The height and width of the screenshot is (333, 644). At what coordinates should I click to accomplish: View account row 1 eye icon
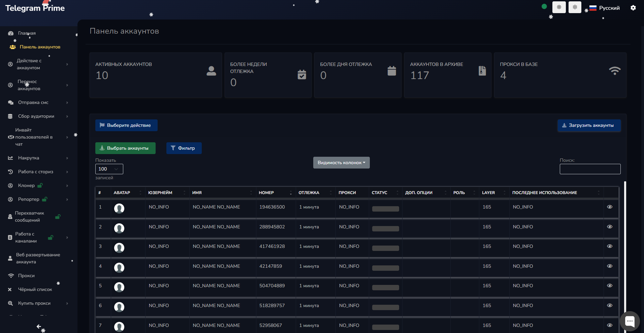click(610, 207)
